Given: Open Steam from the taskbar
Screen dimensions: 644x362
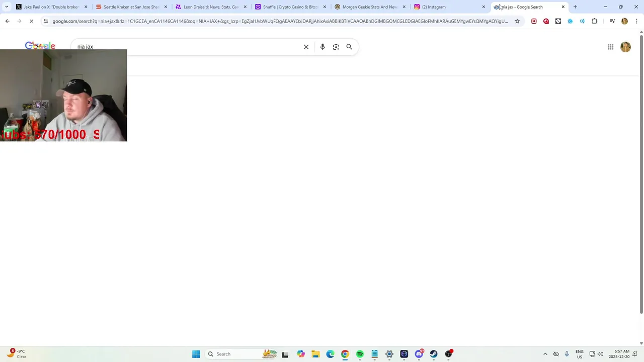Looking at the screenshot, I should tap(433, 354).
